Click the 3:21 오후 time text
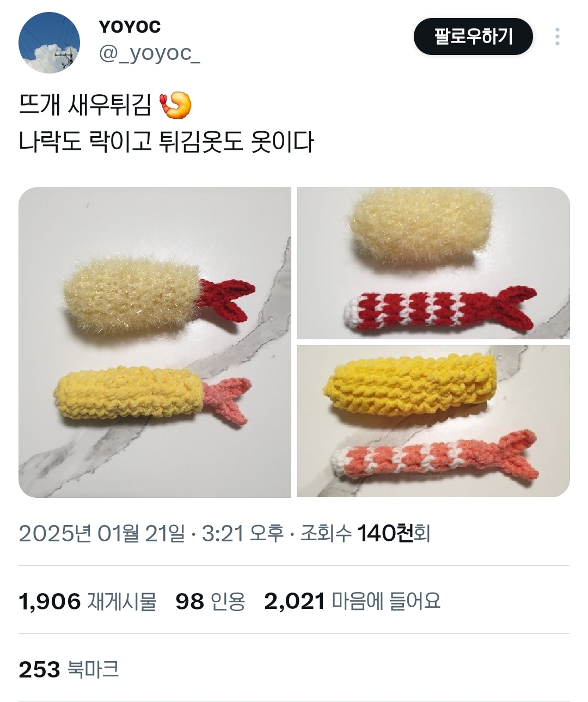 243,533
